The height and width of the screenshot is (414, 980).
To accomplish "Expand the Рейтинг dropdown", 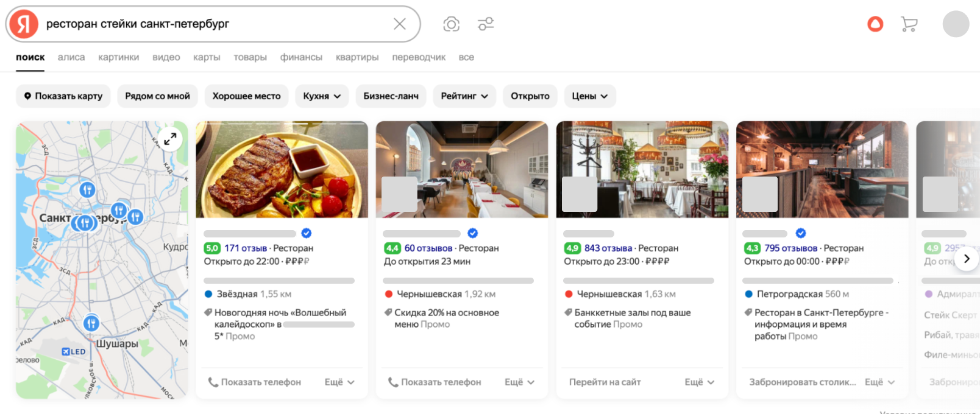I will pyautogui.click(x=464, y=96).
